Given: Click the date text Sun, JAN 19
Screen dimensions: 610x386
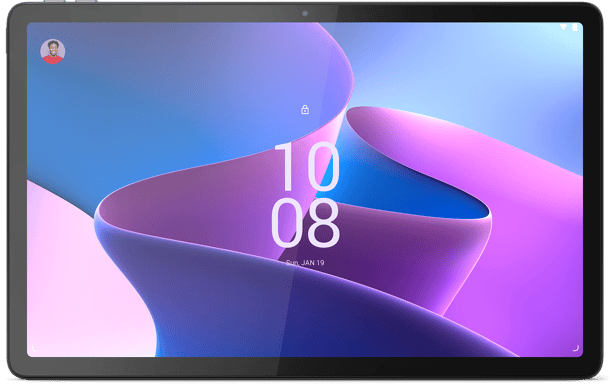Looking at the screenshot, I should (305, 263).
